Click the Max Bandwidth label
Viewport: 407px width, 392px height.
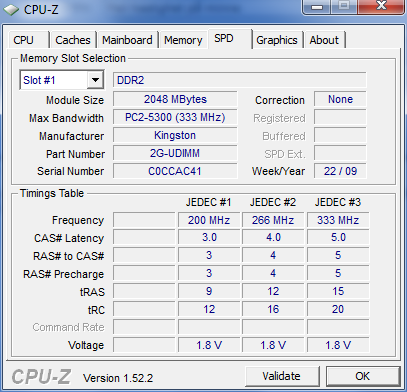tap(66, 118)
